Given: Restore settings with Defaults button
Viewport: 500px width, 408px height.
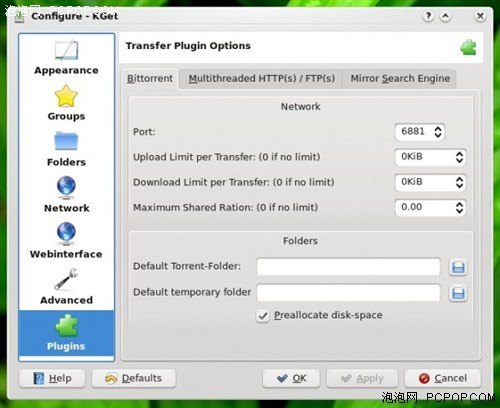Looking at the screenshot, I should [134, 378].
